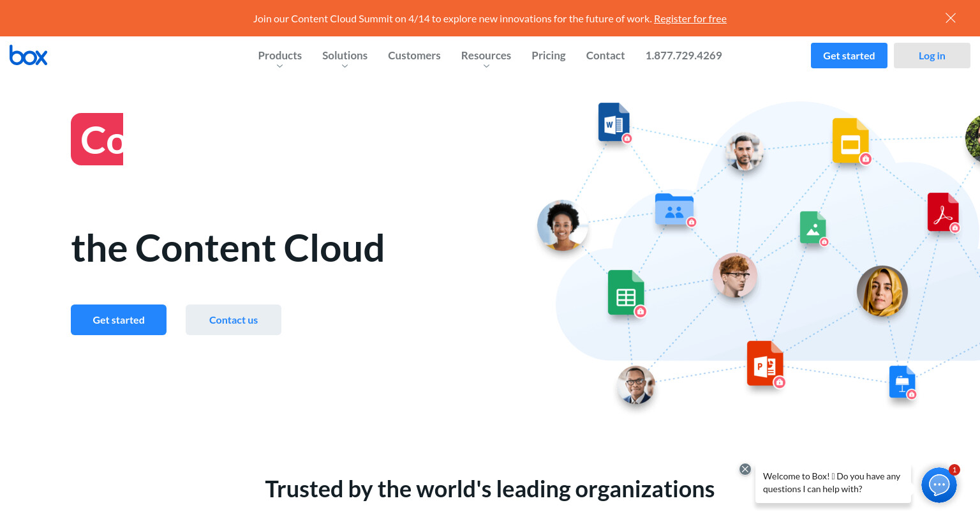Click the phone number 1.877.729.4269

pyautogui.click(x=683, y=56)
